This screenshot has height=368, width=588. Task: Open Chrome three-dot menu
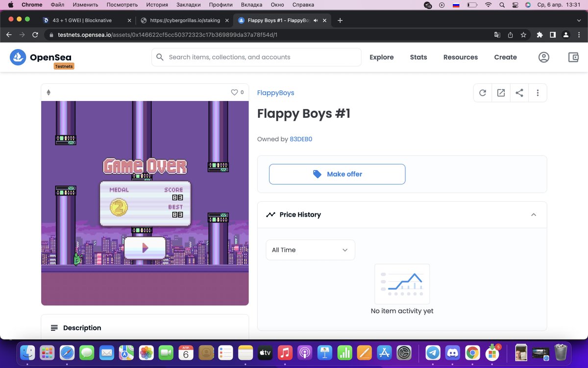[579, 35]
